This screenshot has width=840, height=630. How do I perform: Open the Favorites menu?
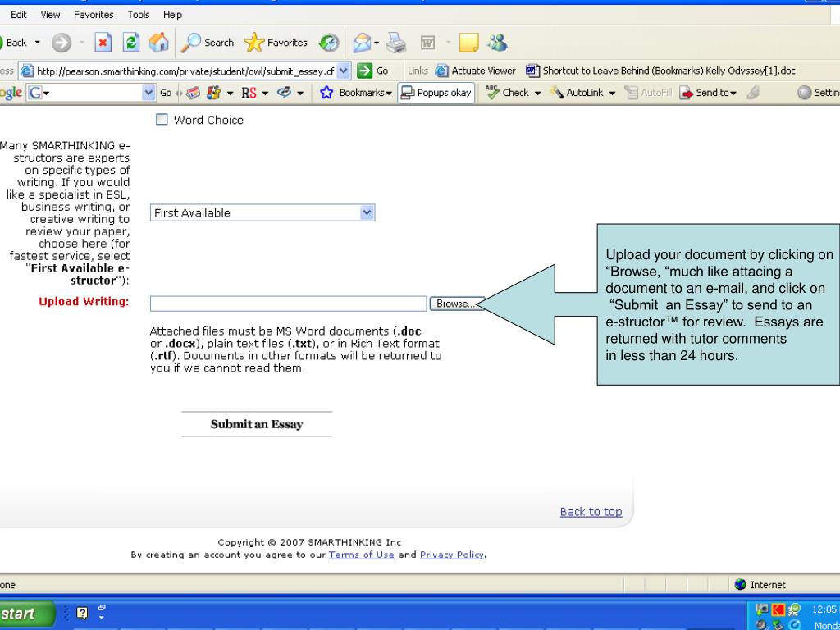pyautogui.click(x=94, y=15)
